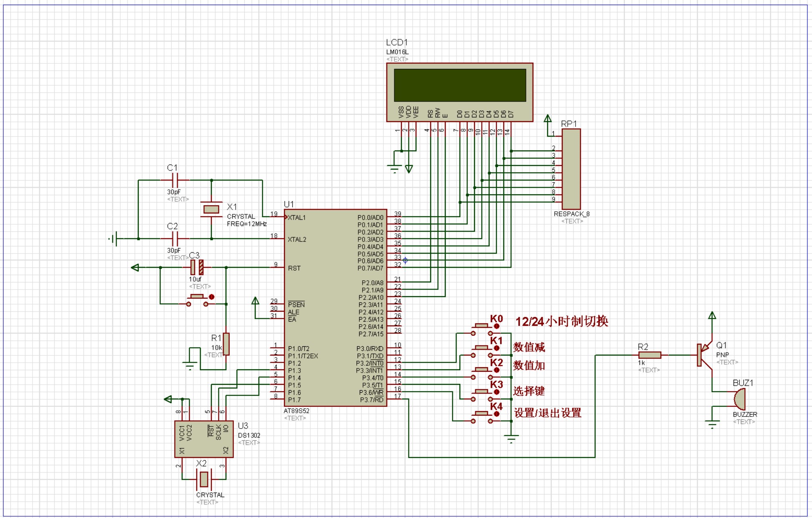Click the 'RESPACK_8' label
812x518 pixels.
click(571, 214)
